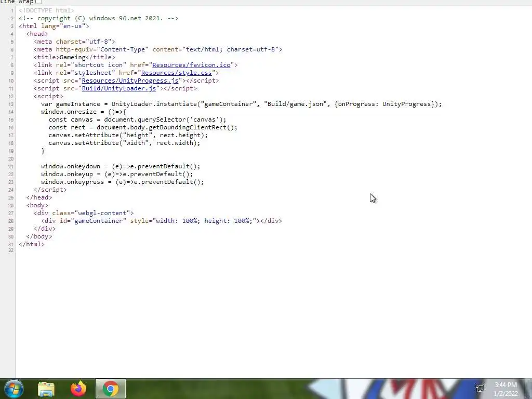Click the window.onresize line

pyautogui.click(x=84, y=112)
